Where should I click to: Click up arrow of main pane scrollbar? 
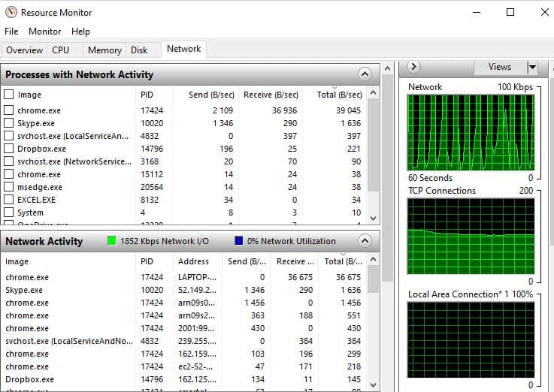[388, 68]
